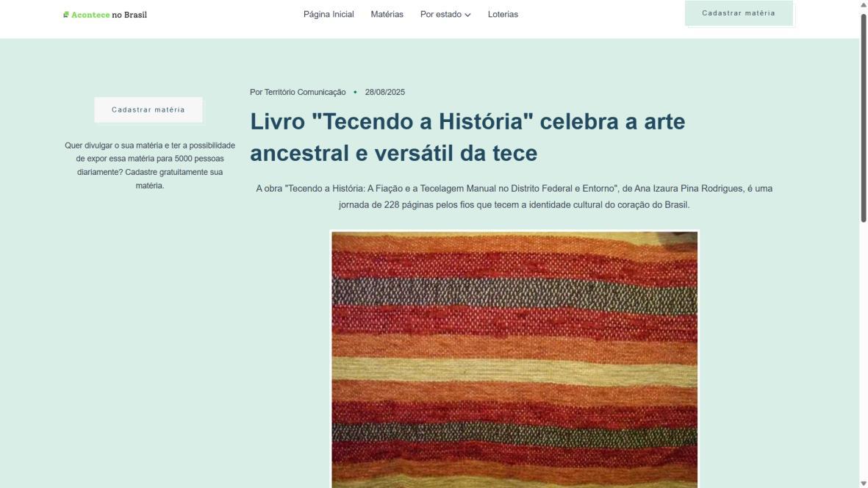868x488 pixels.
Task: Click the sidebar Cadastrar matéria button
Action: [148, 110]
